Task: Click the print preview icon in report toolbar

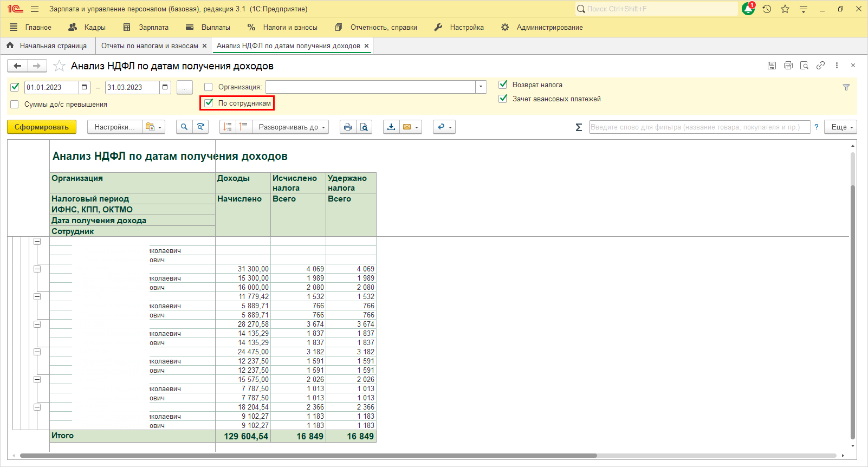Action: click(364, 127)
